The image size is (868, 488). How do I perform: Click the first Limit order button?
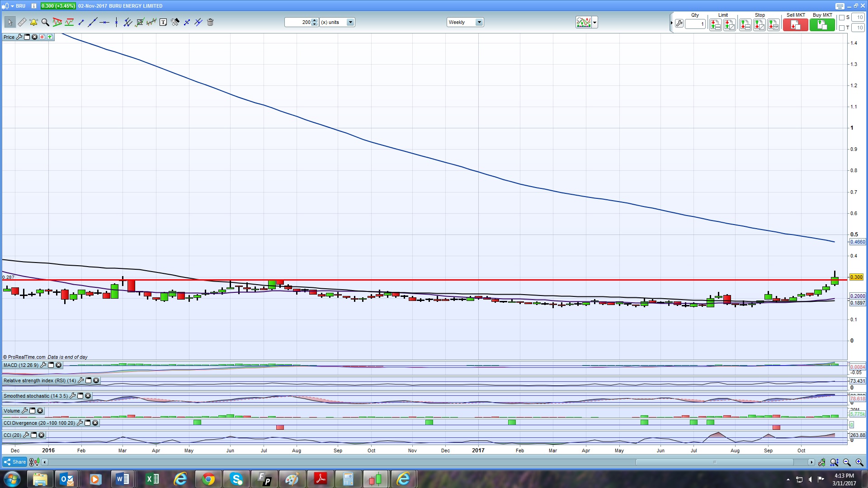715,24
